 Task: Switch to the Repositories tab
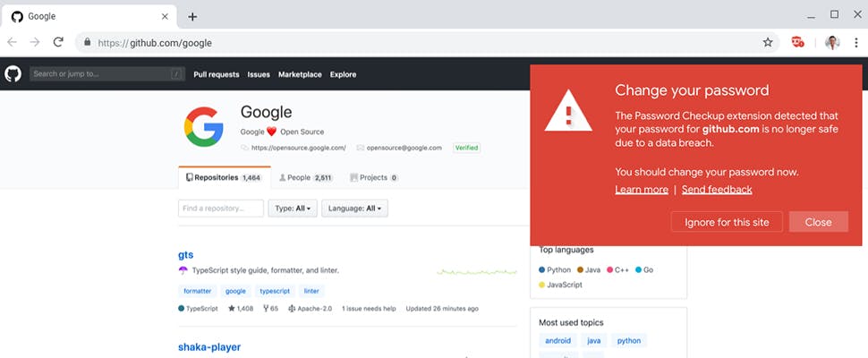point(225,177)
